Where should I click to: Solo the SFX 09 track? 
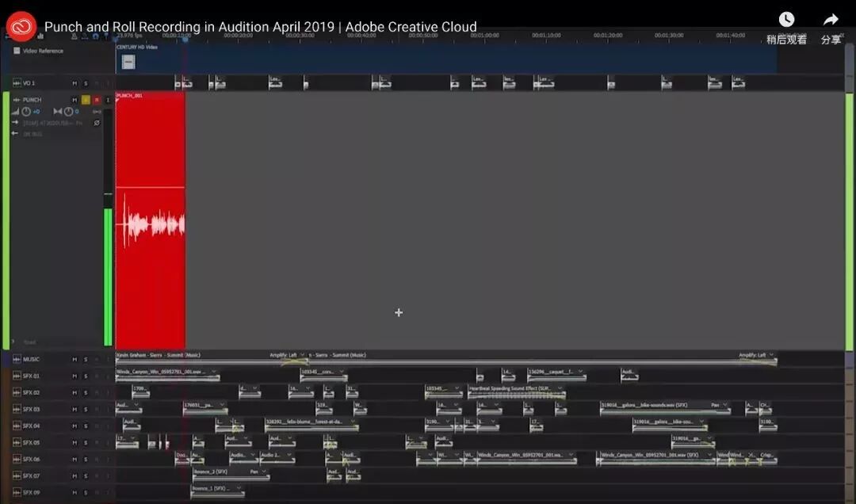coord(86,493)
